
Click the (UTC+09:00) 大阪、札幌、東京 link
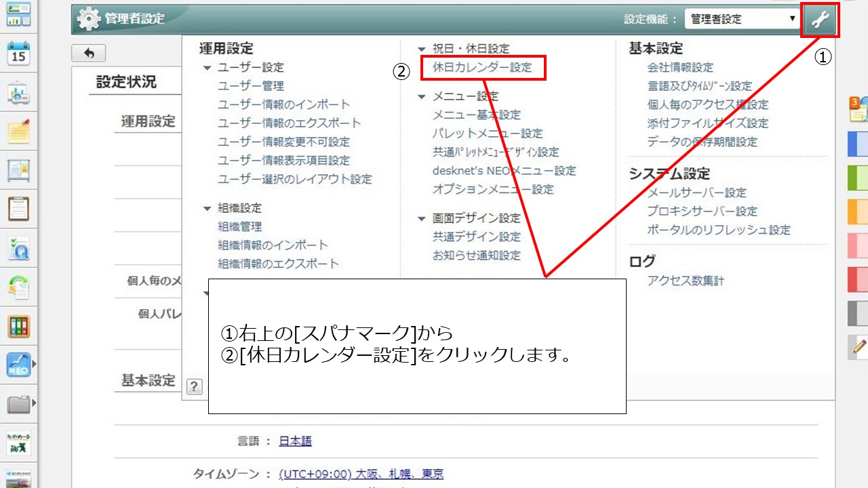(361, 474)
